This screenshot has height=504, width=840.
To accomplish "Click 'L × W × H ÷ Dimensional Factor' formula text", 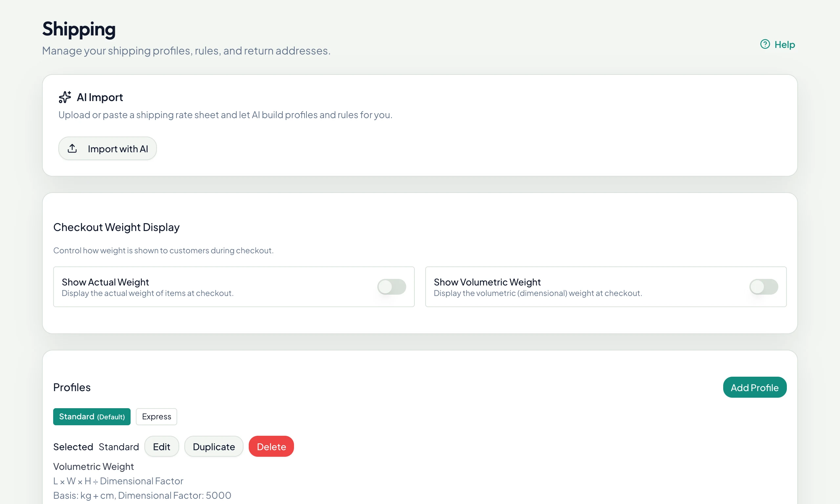I will 118,481.
